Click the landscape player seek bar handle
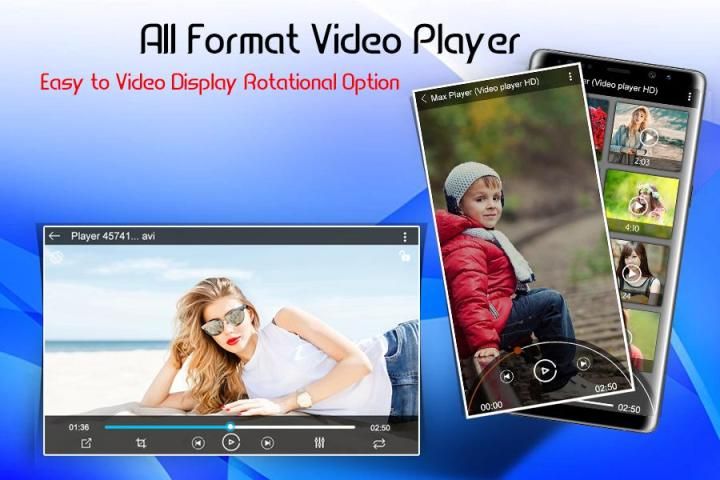The image size is (720, 480). point(230,427)
